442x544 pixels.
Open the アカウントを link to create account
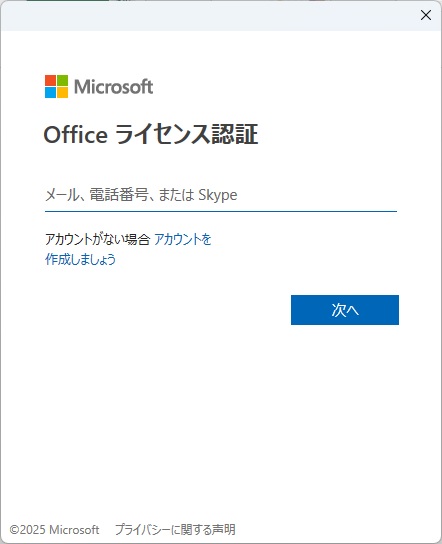(x=182, y=239)
